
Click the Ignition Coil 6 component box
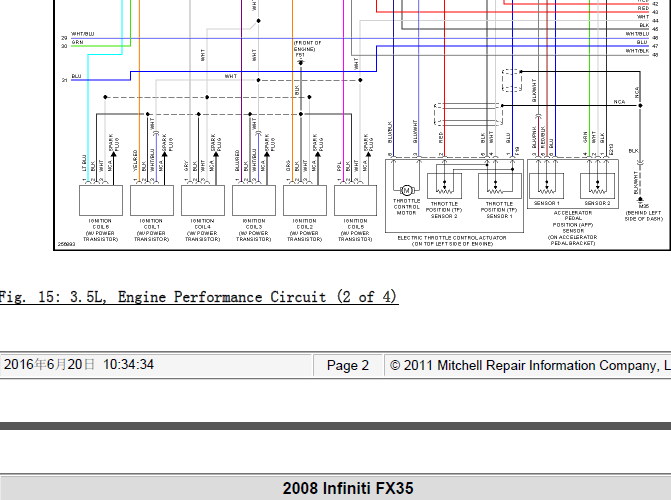pos(101,200)
